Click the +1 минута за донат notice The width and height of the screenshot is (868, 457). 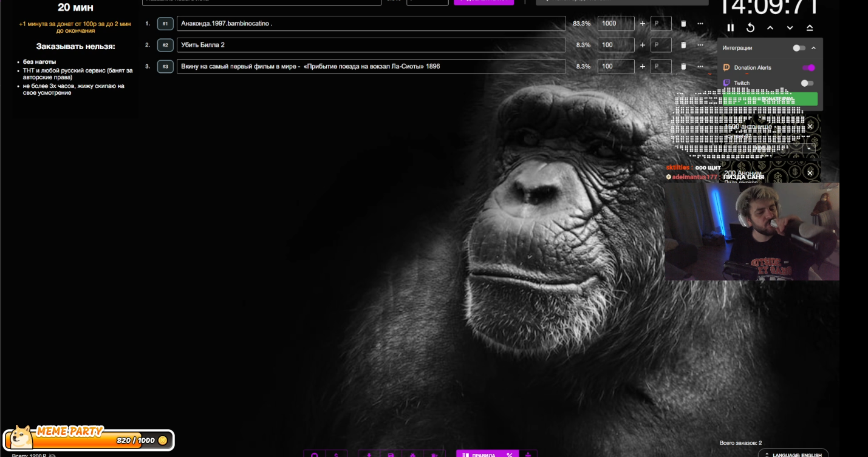click(75, 27)
